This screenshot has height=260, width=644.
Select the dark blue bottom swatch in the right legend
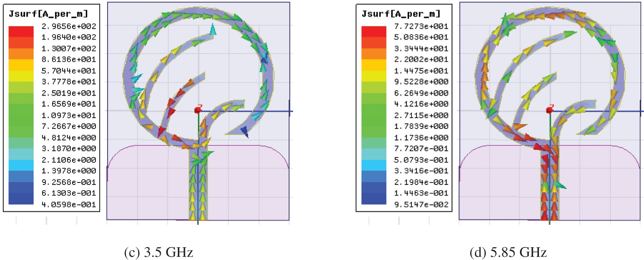click(374, 199)
